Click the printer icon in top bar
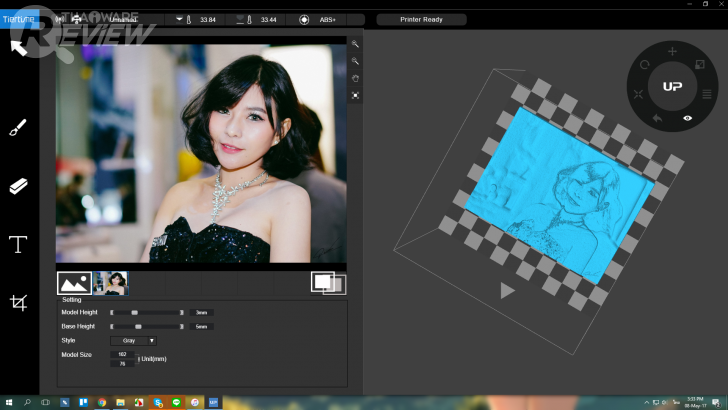The image size is (728, 410). click(77, 20)
